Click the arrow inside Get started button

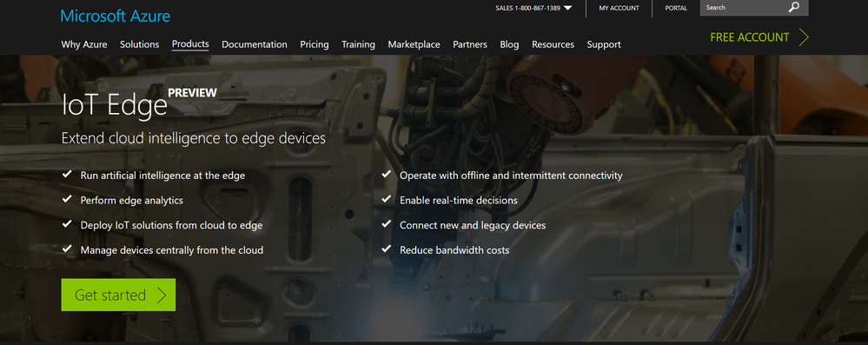pos(161,295)
